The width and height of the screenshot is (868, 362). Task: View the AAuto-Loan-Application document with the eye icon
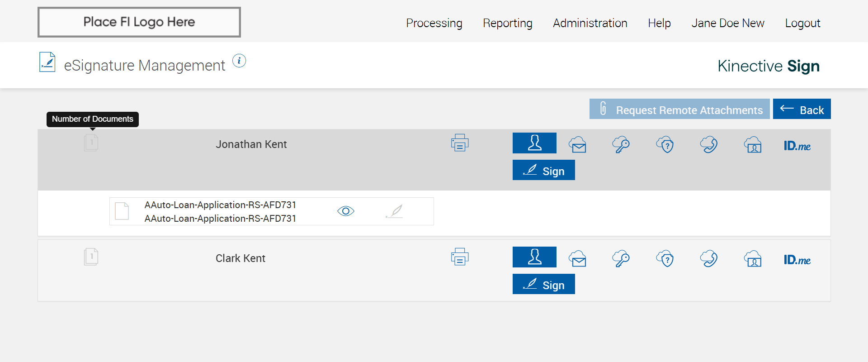click(346, 211)
